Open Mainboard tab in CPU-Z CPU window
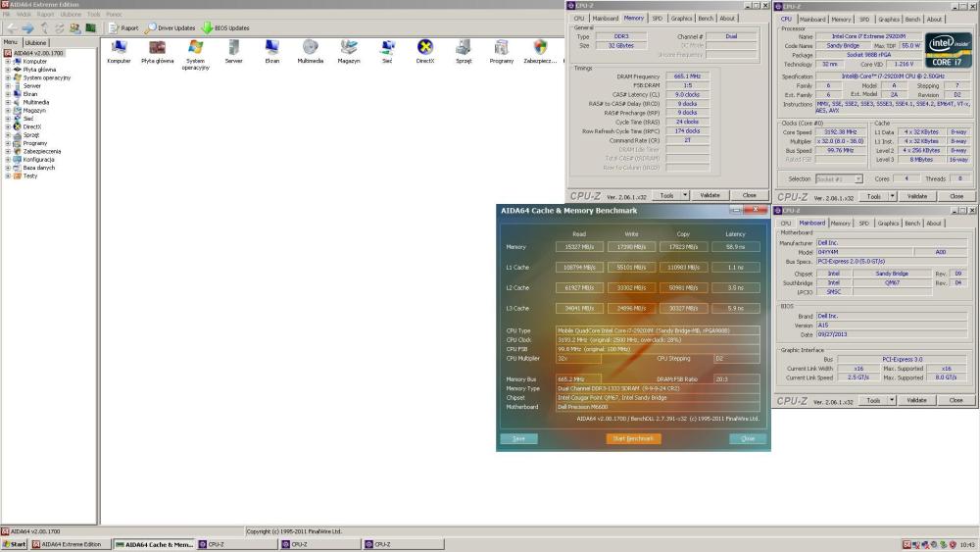Screen dimensions: 980x552 click(x=811, y=20)
